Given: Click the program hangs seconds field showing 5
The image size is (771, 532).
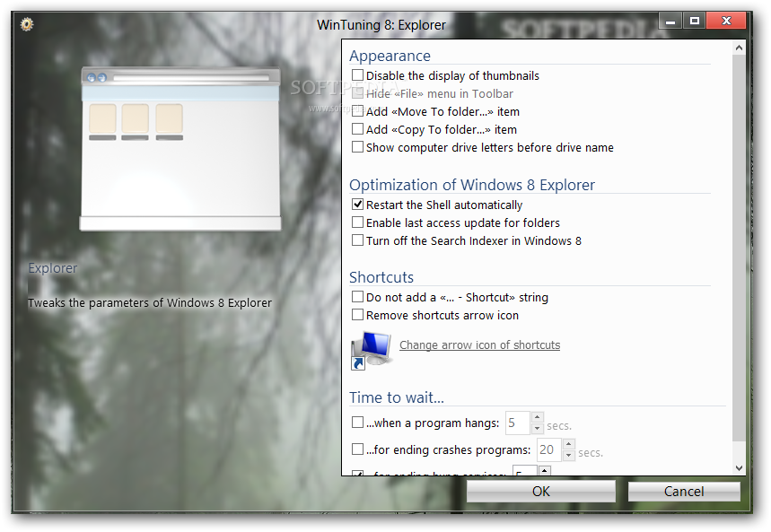Looking at the screenshot, I should pyautogui.click(x=518, y=423).
